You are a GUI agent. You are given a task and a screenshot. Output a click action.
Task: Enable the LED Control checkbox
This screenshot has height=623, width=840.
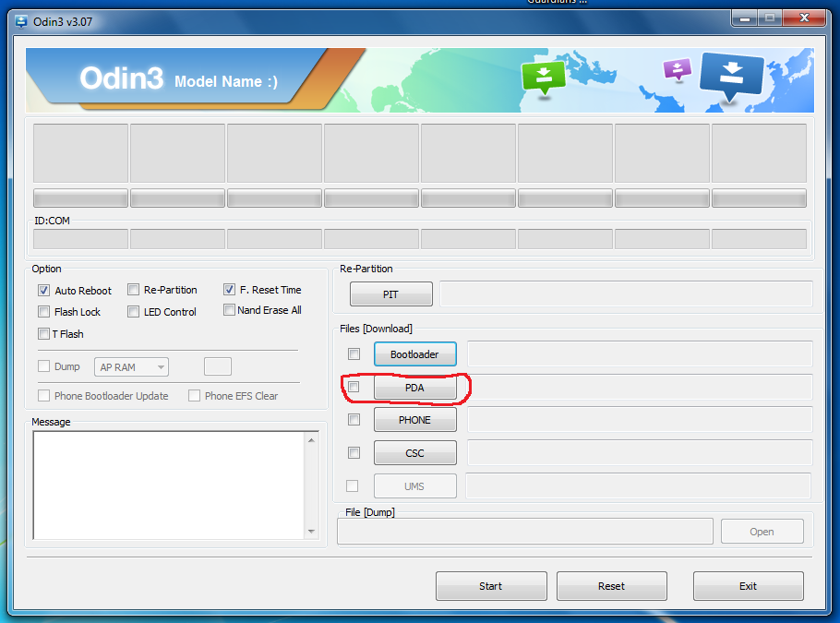point(134,312)
